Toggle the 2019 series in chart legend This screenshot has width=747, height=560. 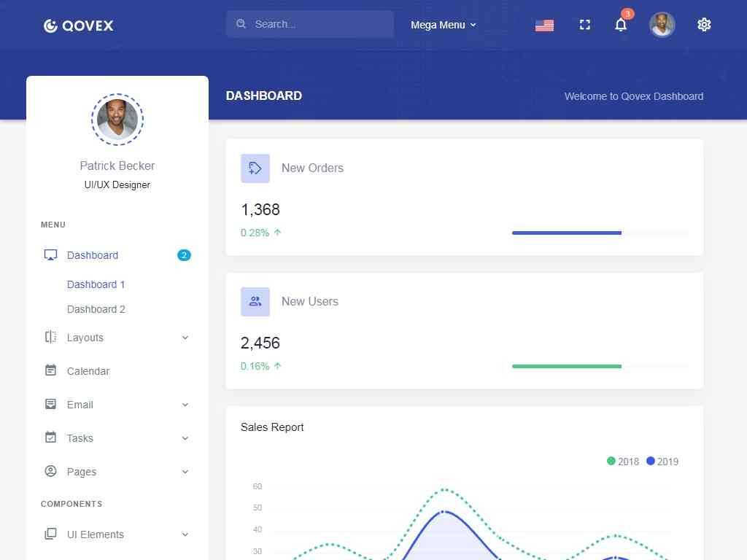tap(662, 462)
